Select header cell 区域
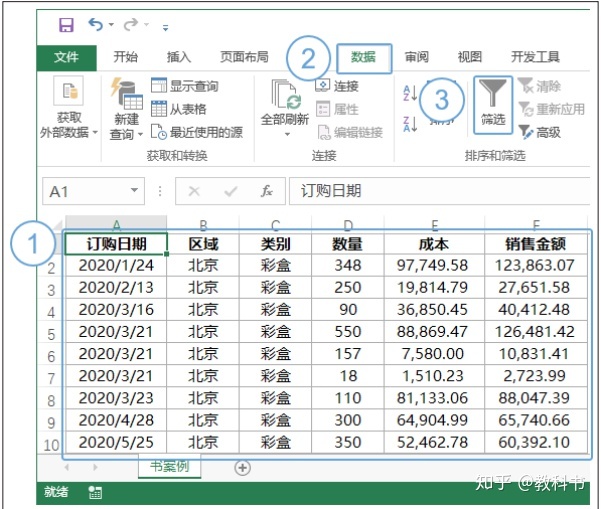This screenshot has height=509, width=601. 203,244
